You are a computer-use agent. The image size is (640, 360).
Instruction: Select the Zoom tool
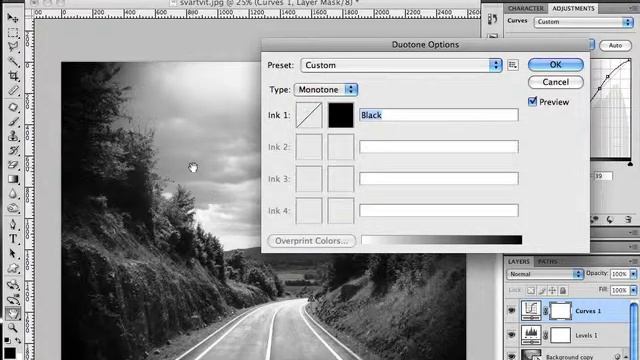point(13,328)
